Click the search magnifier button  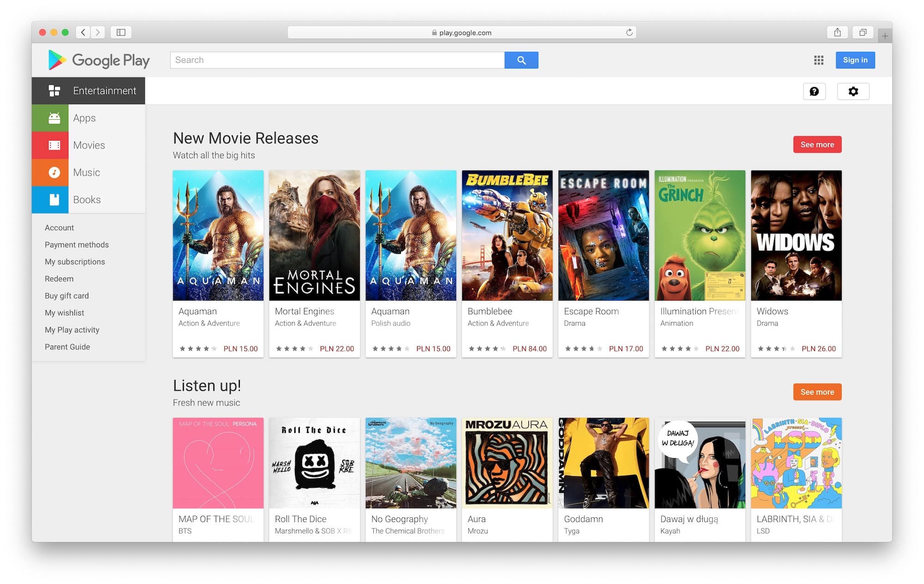pos(521,60)
